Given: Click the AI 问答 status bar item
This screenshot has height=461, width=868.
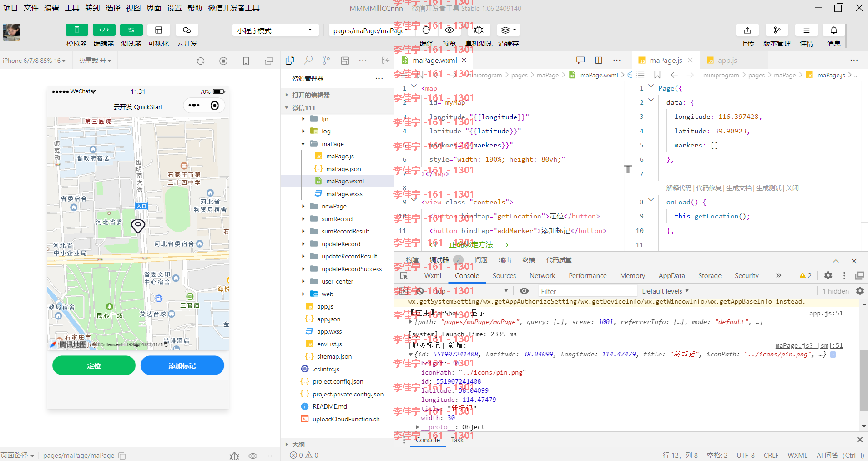Looking at the screenshot, I should pos(840,455).
